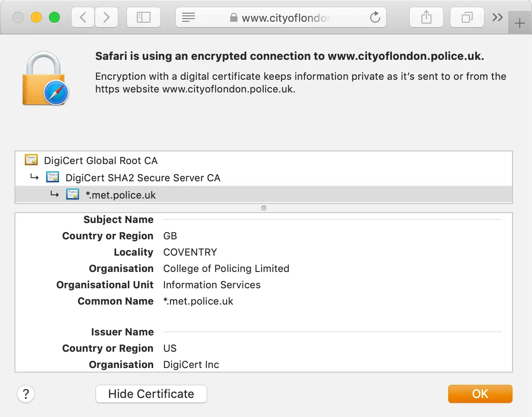Open a new tab with plus button
532x417 pixels.
(519, 23)
